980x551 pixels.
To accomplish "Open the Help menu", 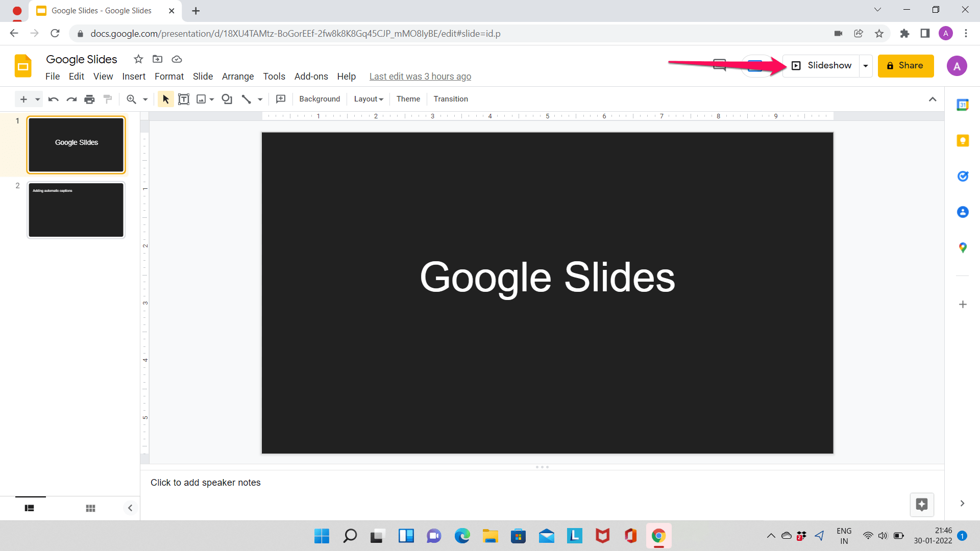I will point(346,77).
